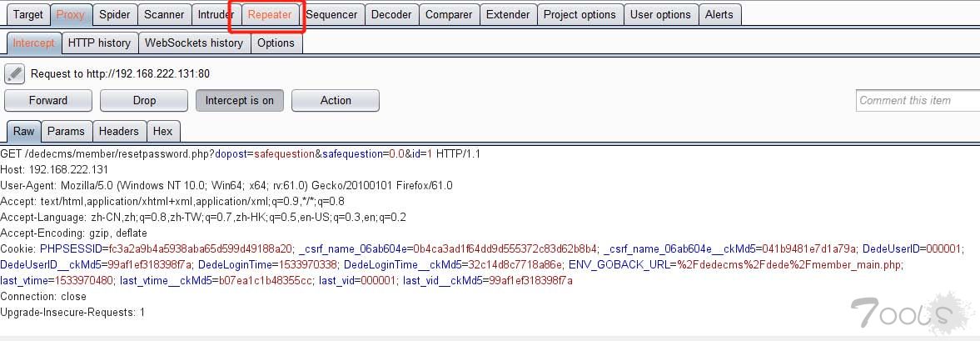Click the Accept-Language header line

[203, 217]
